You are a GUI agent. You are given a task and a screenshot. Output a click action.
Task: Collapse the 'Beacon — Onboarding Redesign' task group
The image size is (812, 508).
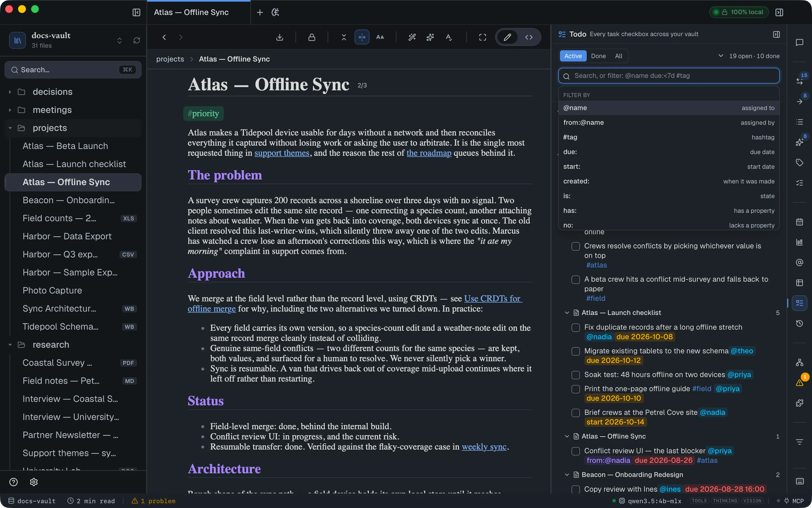click(567, 475)
